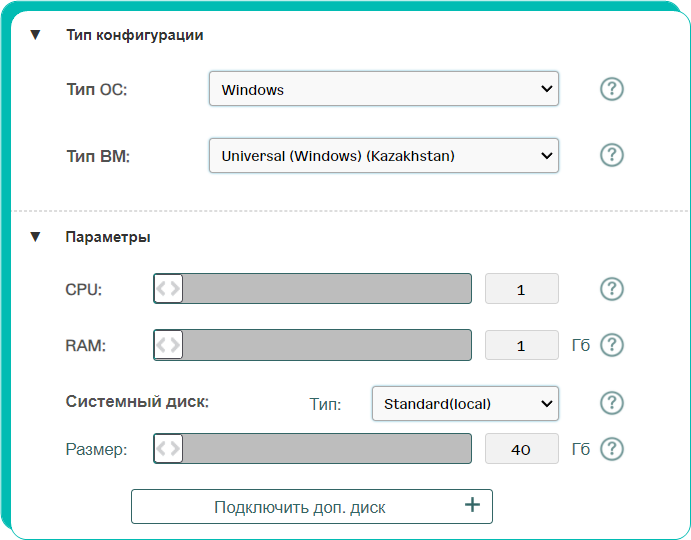Screen dimensions: 691x540
Task: Collapse the Тип конфигурации section triangle
Action: click(35, 35)
